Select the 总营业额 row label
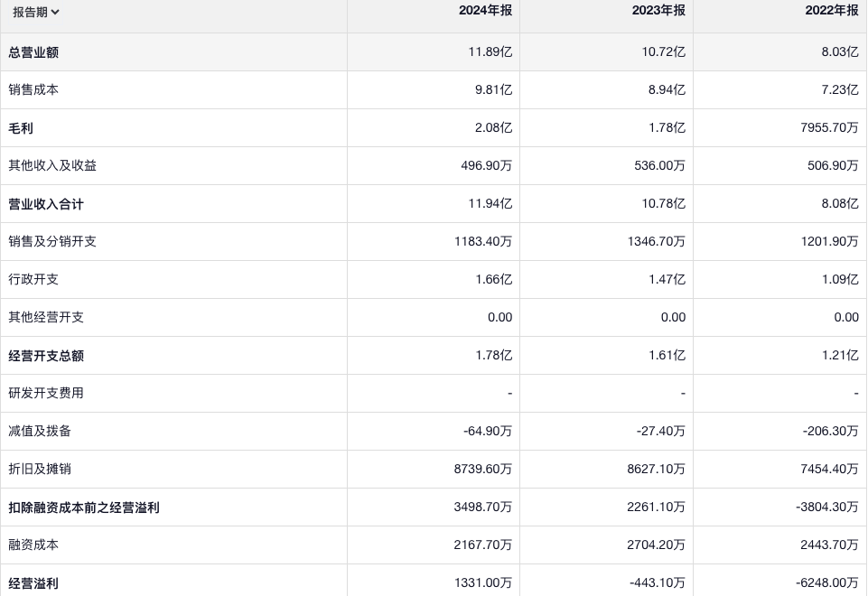This screenshot has height=596, width=868. click(x=34, y=52)
